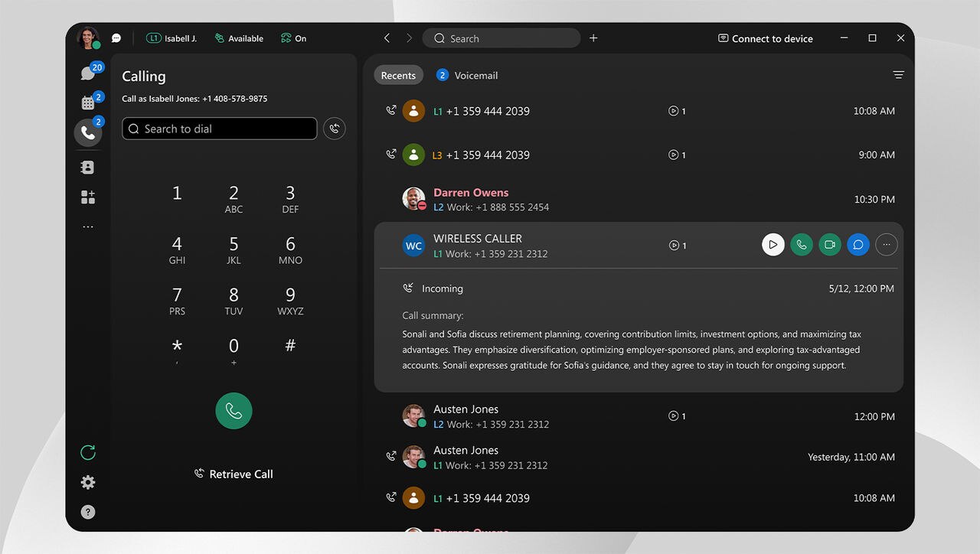Viewport: 980px width, 554px height.
Task: Select the Recents tab
Action: click(x=398, y=75)
